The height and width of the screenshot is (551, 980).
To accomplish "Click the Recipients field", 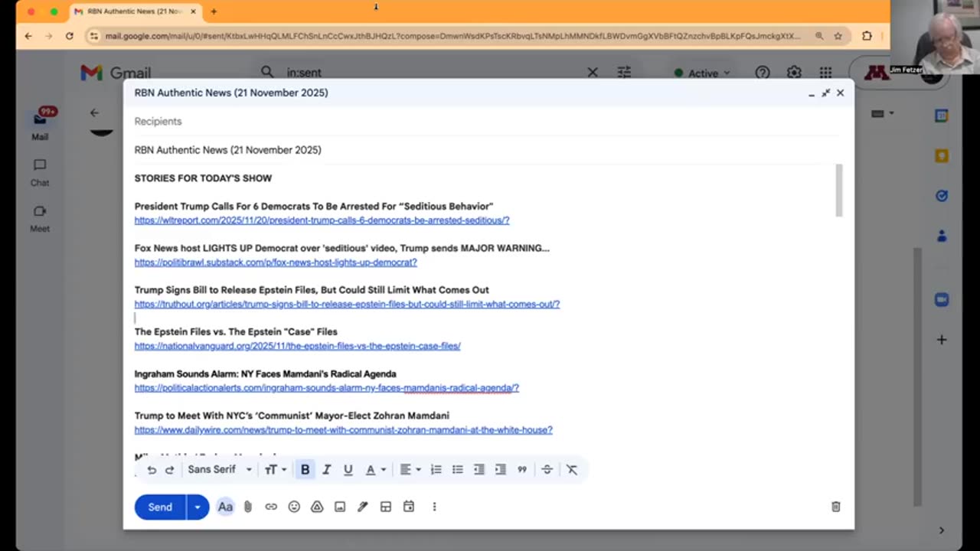I will click(x=487, y=122).
